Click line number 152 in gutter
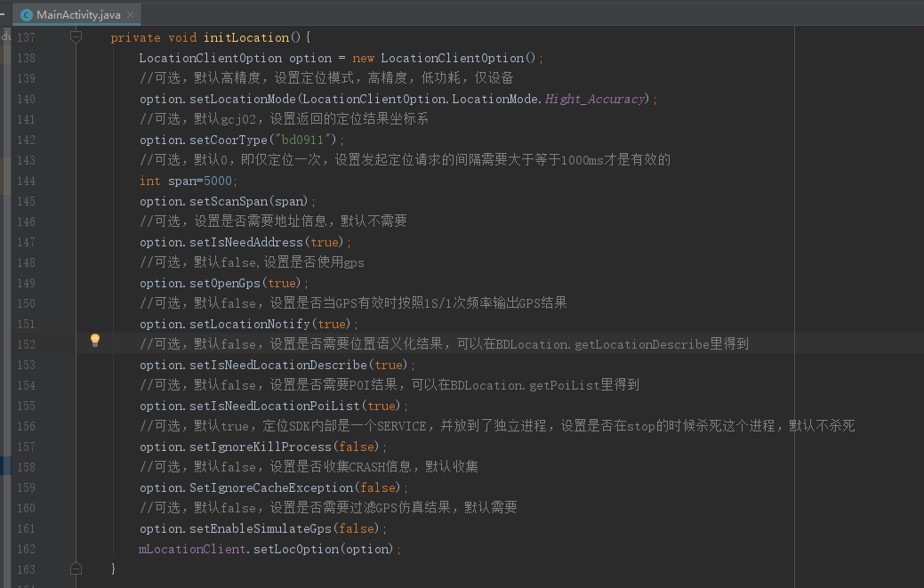 [x=26, y=344]
